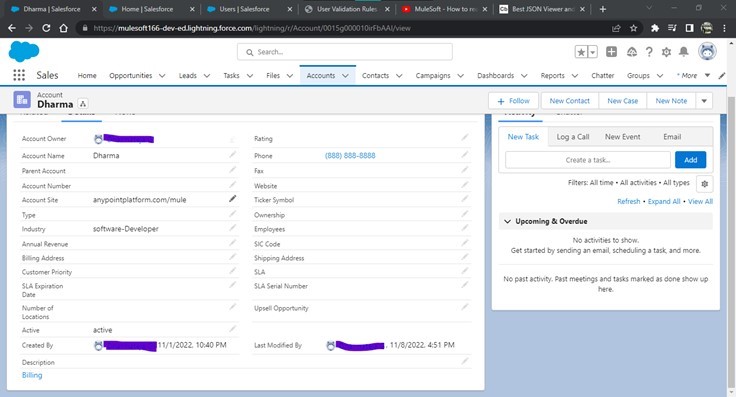Click the Follow button
Viewport: 736px width, 397px height.
513,101
